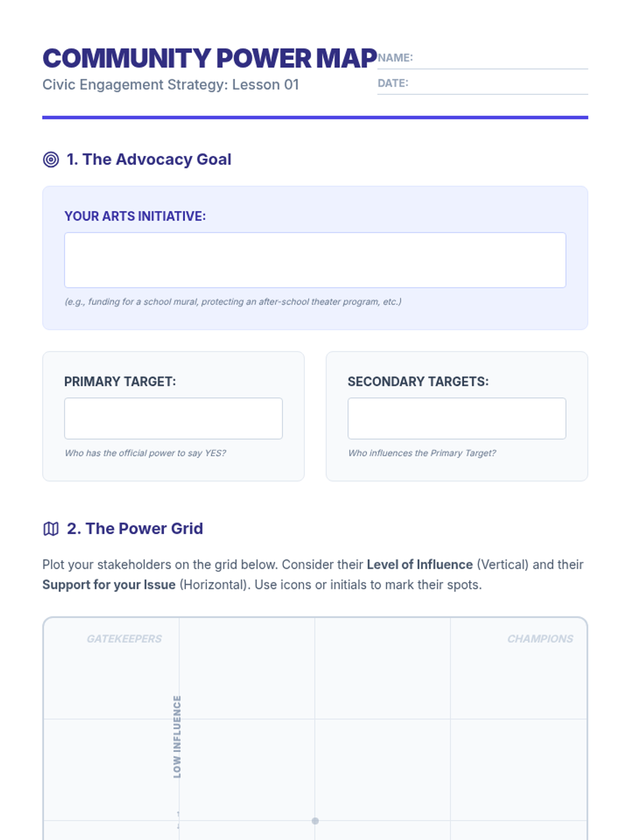Click the '2. The Power Grid' heading
Image resolution: width=630 pixels, height=840 pixels.
click(x=135, y=529)
